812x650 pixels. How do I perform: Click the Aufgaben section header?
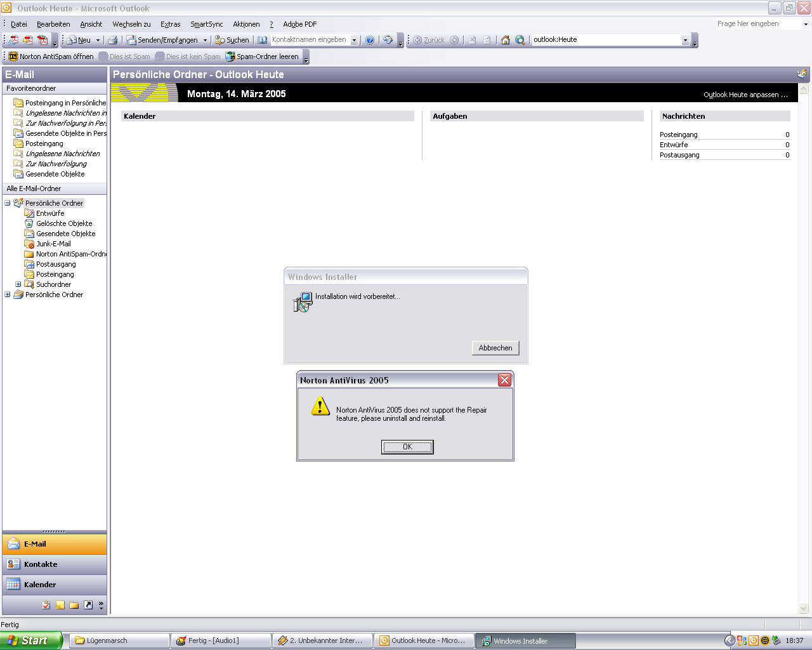[537, 116]
